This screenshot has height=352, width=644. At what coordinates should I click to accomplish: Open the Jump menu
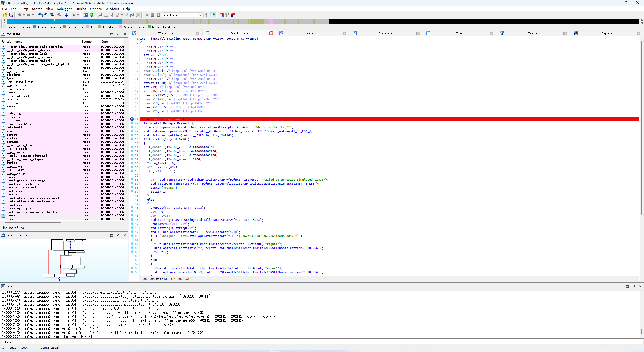pos(24,9)
